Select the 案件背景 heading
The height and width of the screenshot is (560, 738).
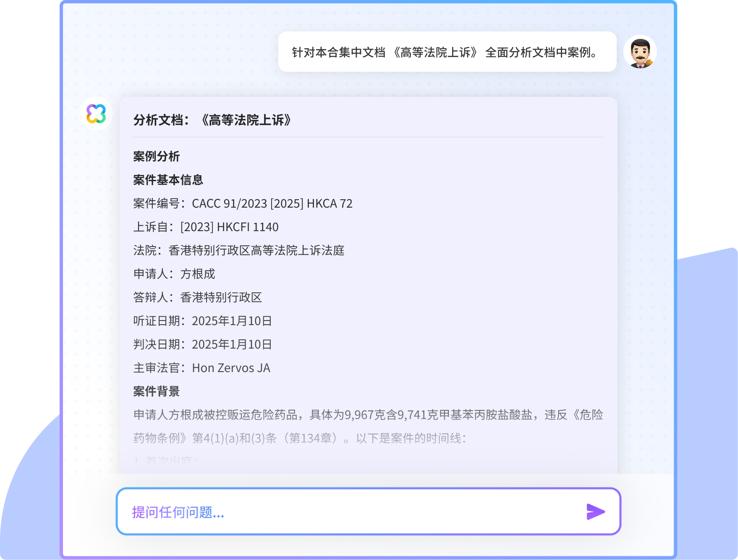[x=156, y=391]
